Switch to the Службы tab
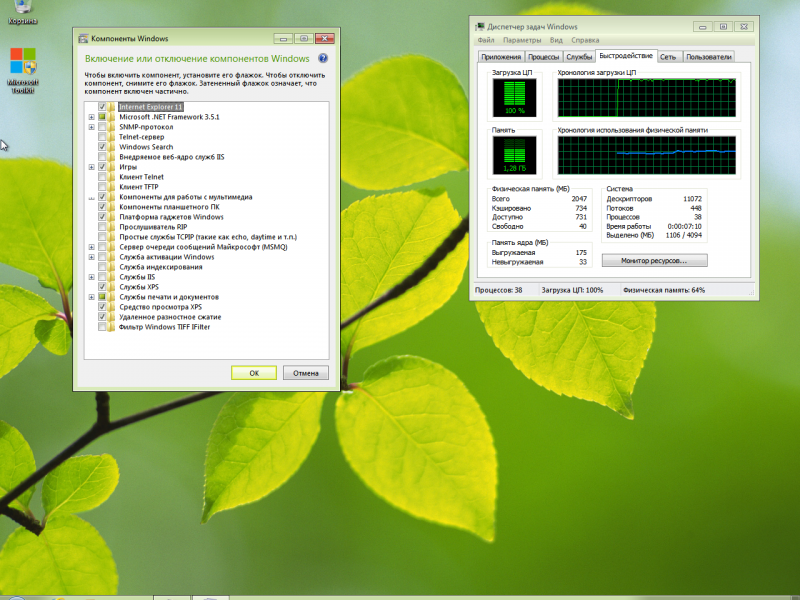800x600 pixels. [x=579, y=57]
